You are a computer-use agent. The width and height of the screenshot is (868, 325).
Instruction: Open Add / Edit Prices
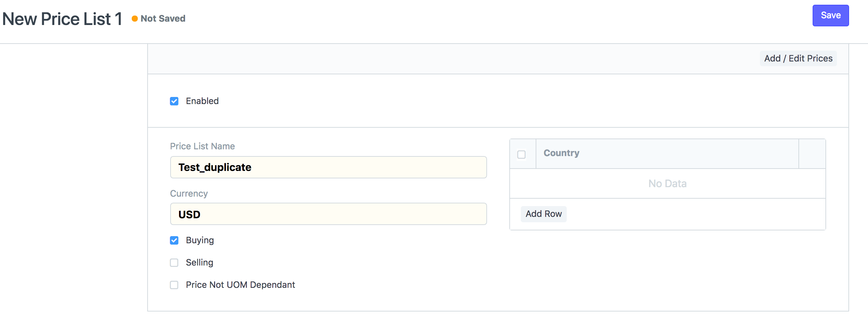pos(798,58)
